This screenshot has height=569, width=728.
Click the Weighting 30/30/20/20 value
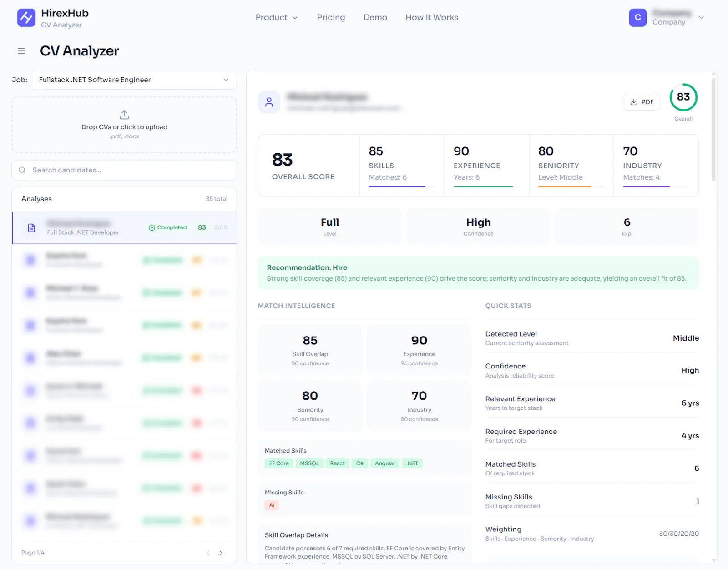click(679, 534)
